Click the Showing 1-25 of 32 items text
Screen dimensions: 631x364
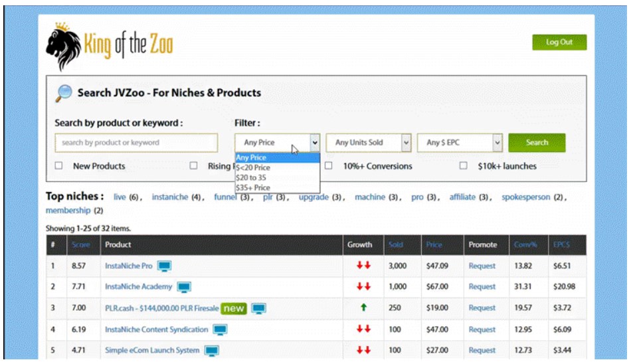coord(88,228)
